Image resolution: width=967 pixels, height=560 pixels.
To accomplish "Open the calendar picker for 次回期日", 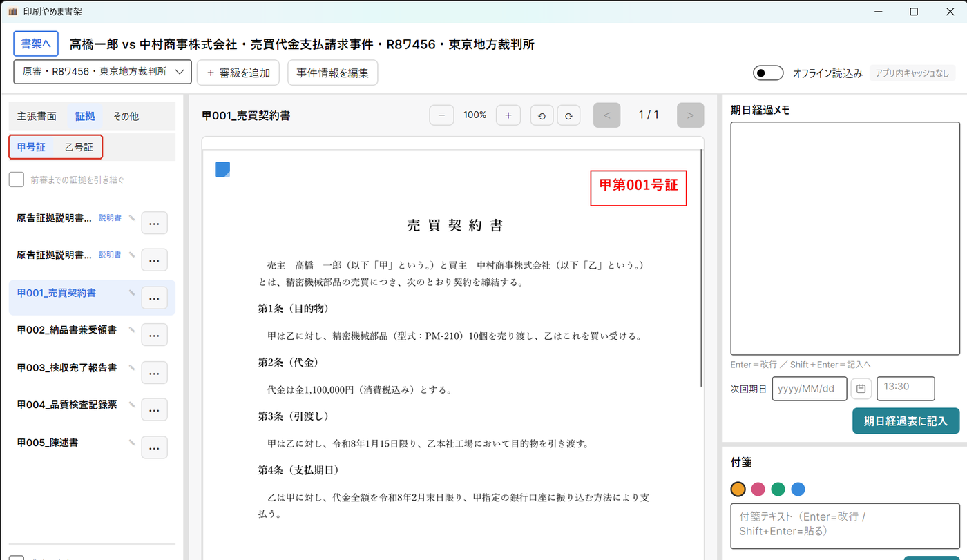I will click(861, 389).
